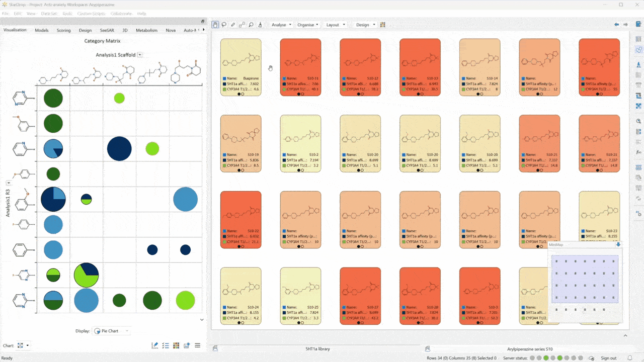Click the link cards tool icon
Screen dimensions: 644x362
point(242,25)
